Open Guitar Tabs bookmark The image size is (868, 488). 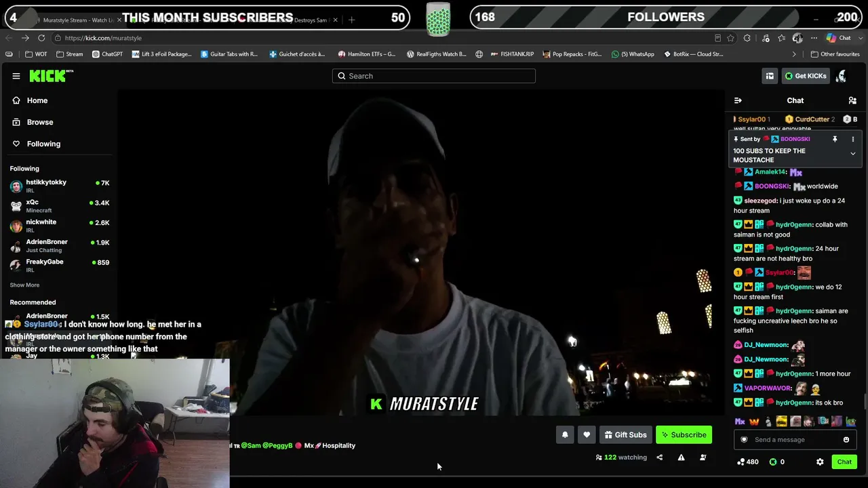click(229, 54)
